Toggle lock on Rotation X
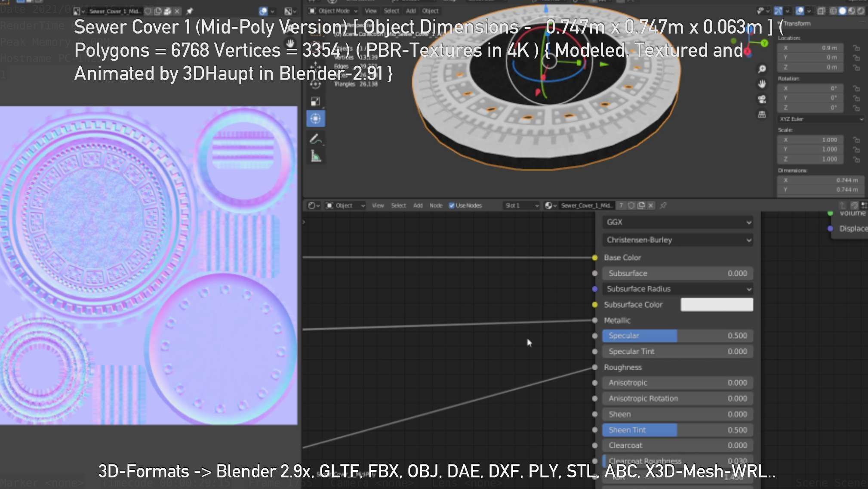Screen dimensions: 868x489 click(x=856, y=88)
